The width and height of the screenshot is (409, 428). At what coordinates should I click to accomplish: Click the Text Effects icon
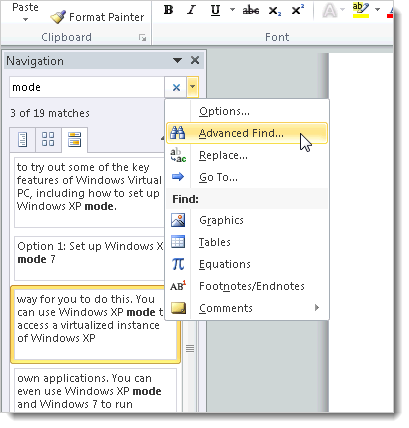(329, 11)
